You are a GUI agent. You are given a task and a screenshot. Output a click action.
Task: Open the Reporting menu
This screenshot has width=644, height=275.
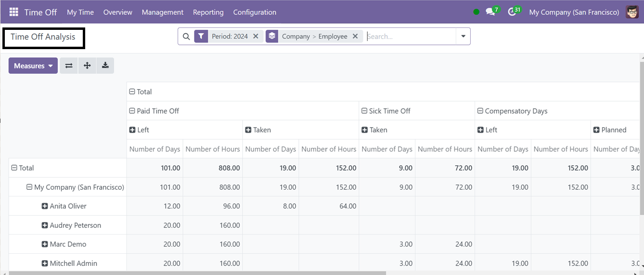208,12
